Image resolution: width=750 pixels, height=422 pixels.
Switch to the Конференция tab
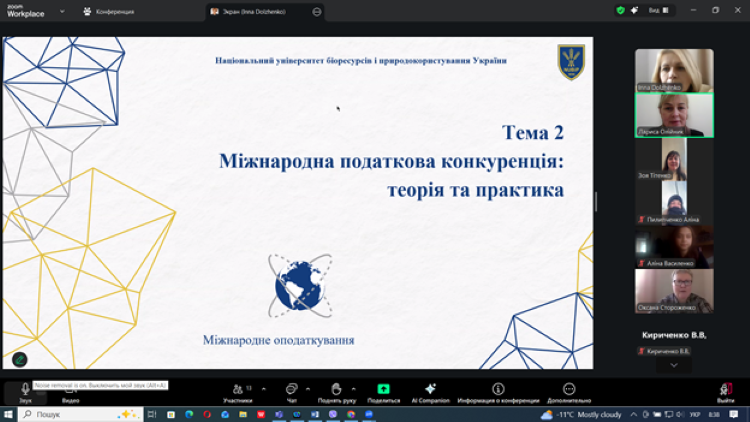tap(109, 11)
